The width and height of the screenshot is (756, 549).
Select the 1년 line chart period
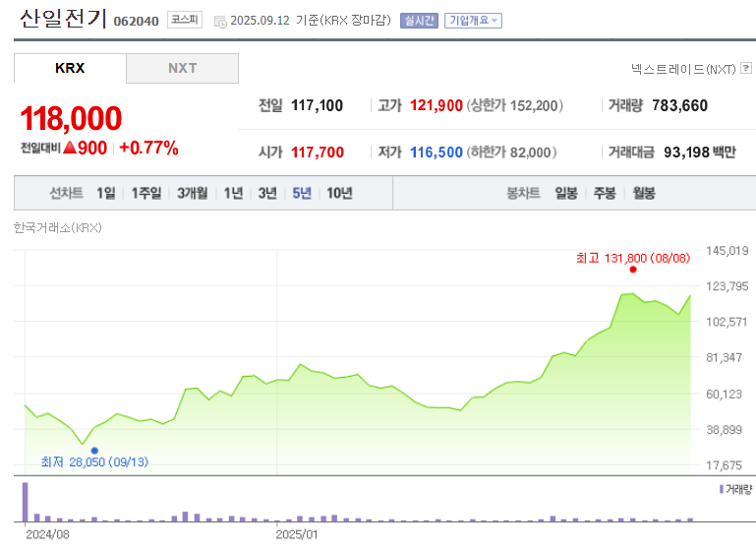233,193
